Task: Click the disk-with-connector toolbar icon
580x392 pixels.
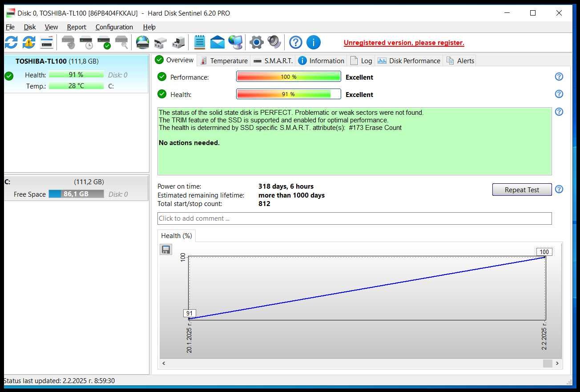Action: tap(178, 43)
